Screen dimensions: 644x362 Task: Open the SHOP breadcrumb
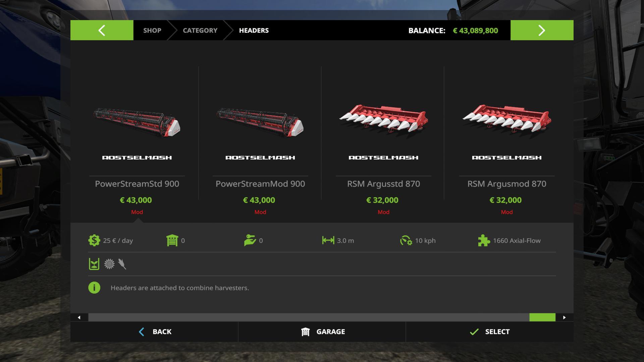click(152, 30)
